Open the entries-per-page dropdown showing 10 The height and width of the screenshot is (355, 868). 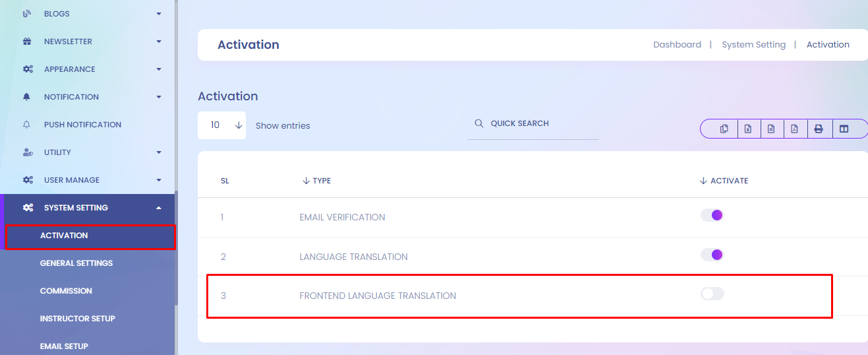[x=221, y=125]
